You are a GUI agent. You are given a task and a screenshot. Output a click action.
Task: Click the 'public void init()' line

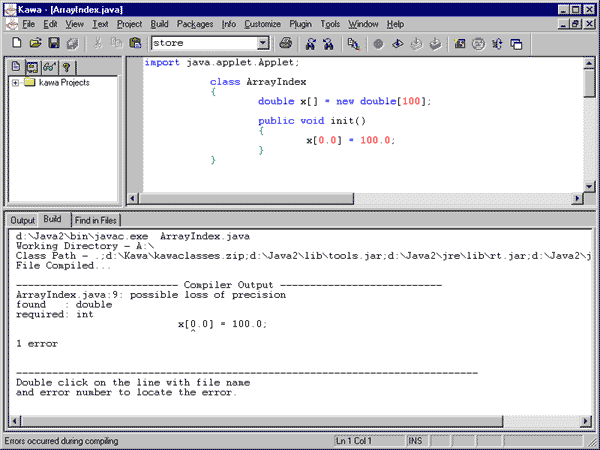312,121
